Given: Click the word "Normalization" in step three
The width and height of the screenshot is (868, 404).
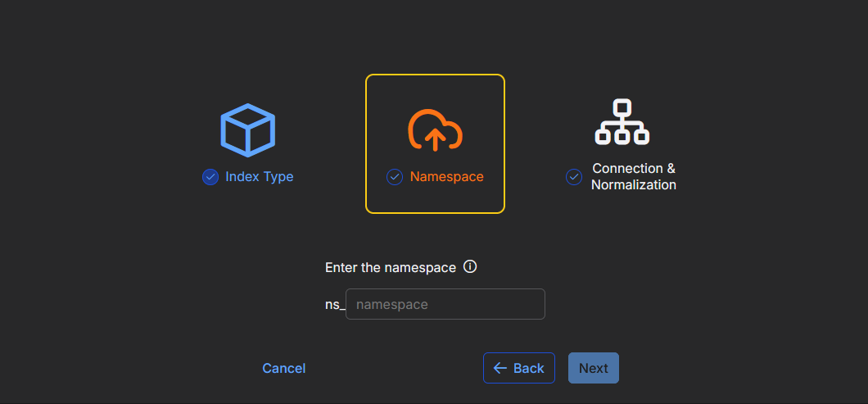Looking at the screenshot, I should coord(633,185).
